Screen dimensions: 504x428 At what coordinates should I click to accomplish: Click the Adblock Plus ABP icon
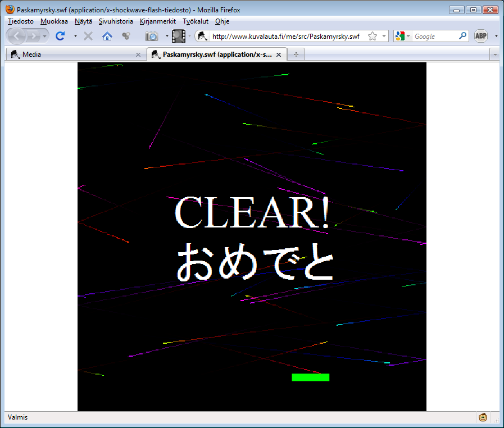[x=480, y=36]
